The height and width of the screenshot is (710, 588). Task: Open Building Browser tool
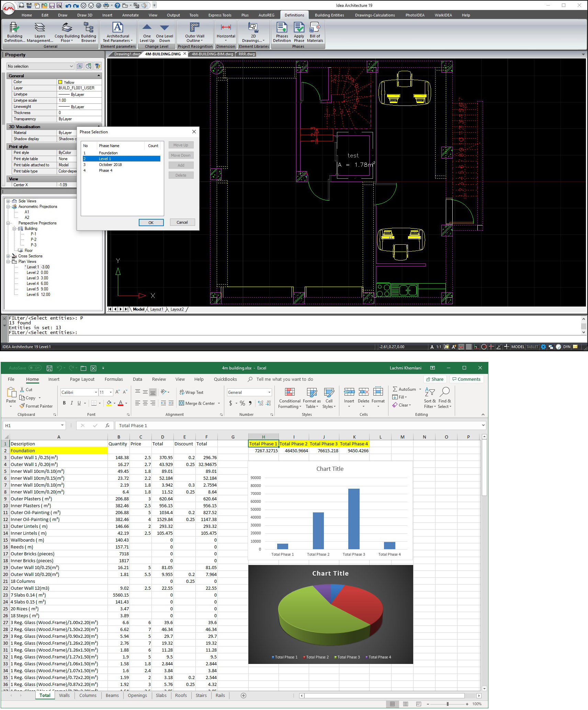tap(89, 32)
